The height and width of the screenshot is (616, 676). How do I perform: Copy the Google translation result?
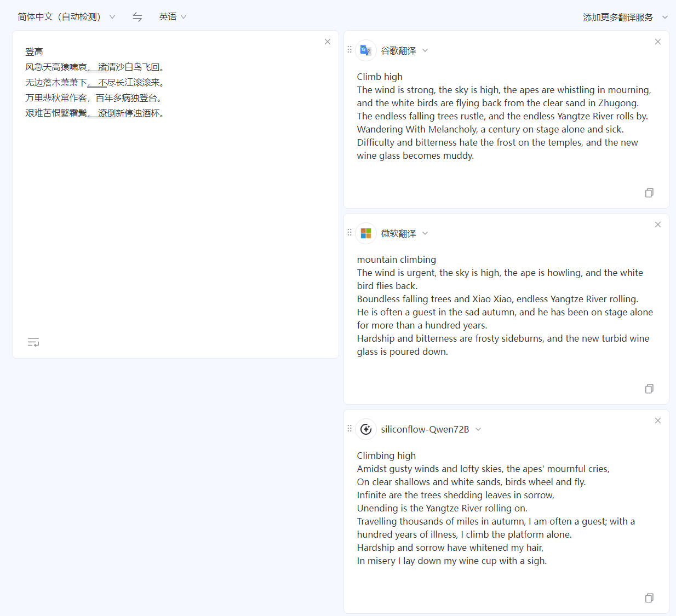649,193
